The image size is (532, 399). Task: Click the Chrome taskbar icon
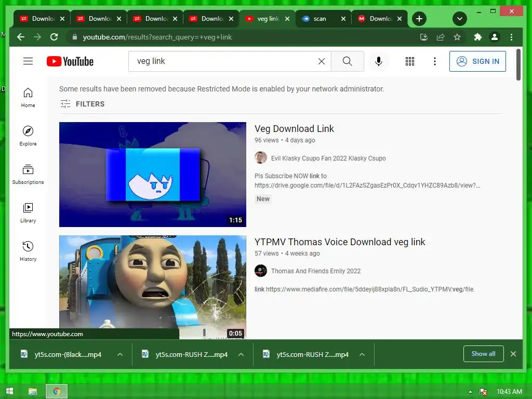[x=57, y=391]
